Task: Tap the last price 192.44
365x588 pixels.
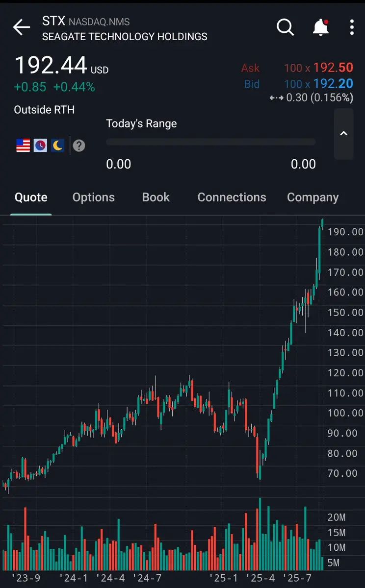Action: [x=51, y=65]
